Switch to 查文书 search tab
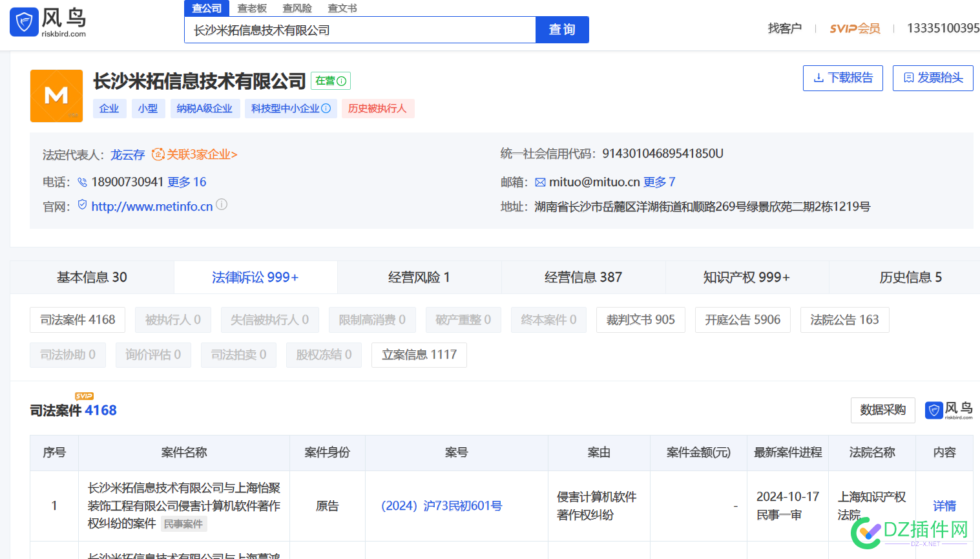Viewport: 980px width, 559px height. [342, 8]
